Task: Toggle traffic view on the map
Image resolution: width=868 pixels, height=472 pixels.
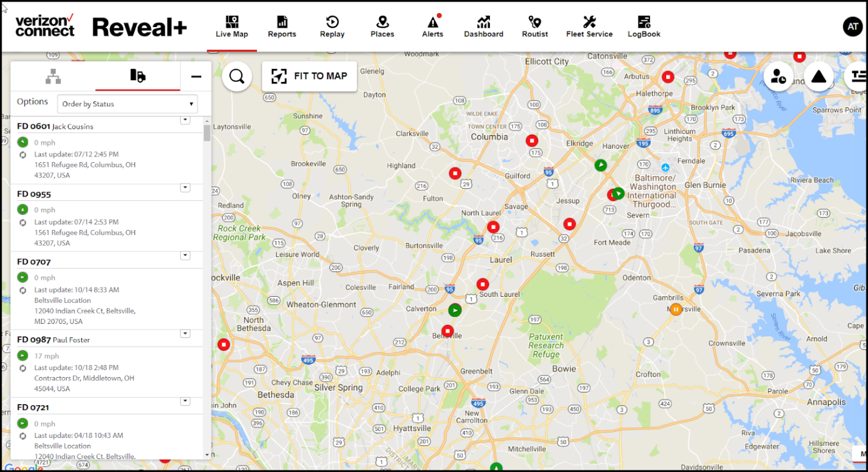Action: [819, 76]
